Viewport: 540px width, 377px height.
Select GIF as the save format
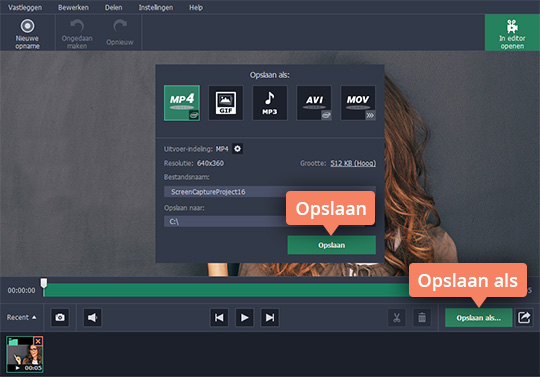226,103
